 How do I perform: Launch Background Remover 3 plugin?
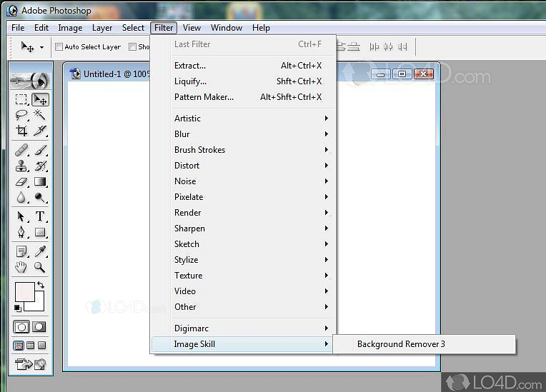(x=424, y=344)
